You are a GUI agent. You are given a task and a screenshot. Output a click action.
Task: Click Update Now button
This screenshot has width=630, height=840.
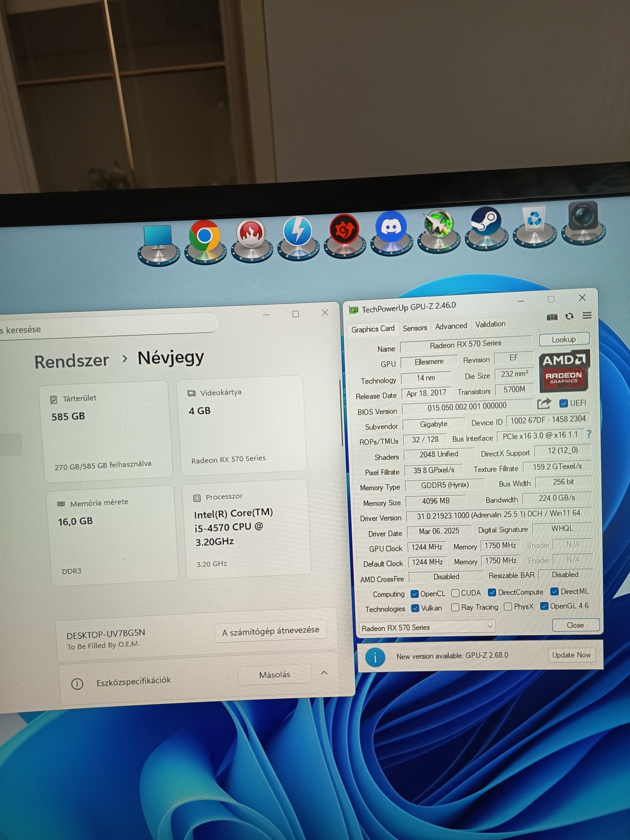(571, 655)
